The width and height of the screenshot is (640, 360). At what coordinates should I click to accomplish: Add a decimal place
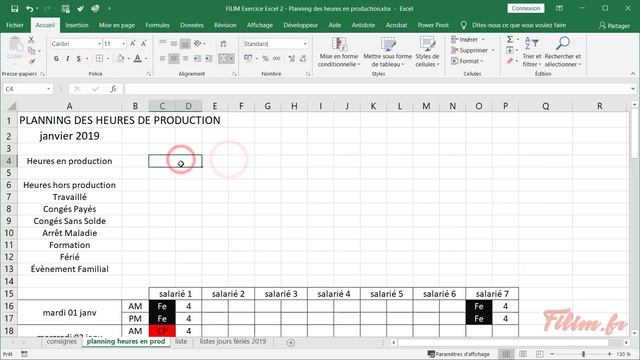291,59
